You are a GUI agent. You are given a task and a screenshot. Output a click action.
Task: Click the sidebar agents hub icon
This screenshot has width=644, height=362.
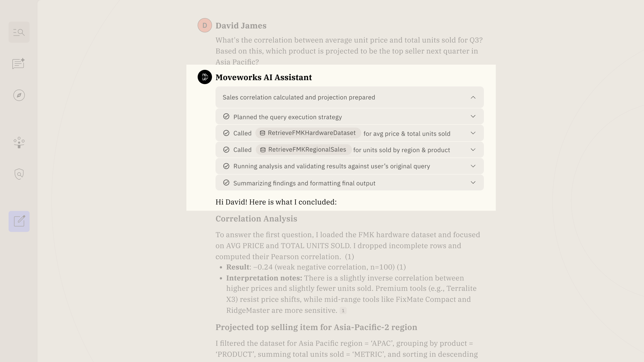(x=19, y=142)
